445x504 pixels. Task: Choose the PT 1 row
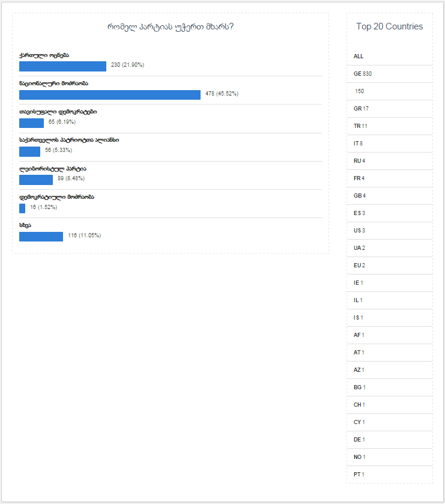pos(359,475)
